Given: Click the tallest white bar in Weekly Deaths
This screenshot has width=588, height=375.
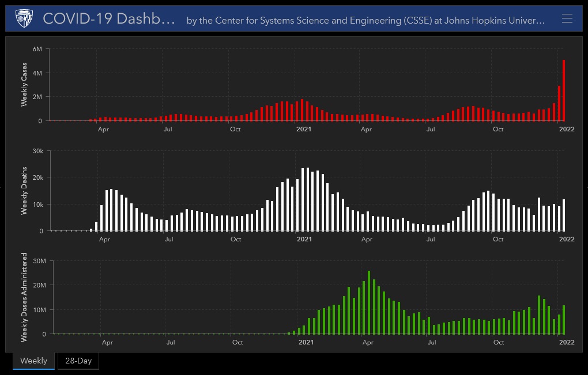Looking at the screenshot, I should [x=307, y=199].
